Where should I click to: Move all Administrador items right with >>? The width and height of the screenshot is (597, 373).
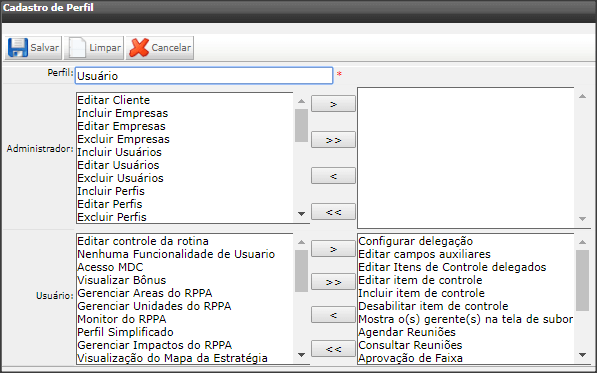point(333,140)
